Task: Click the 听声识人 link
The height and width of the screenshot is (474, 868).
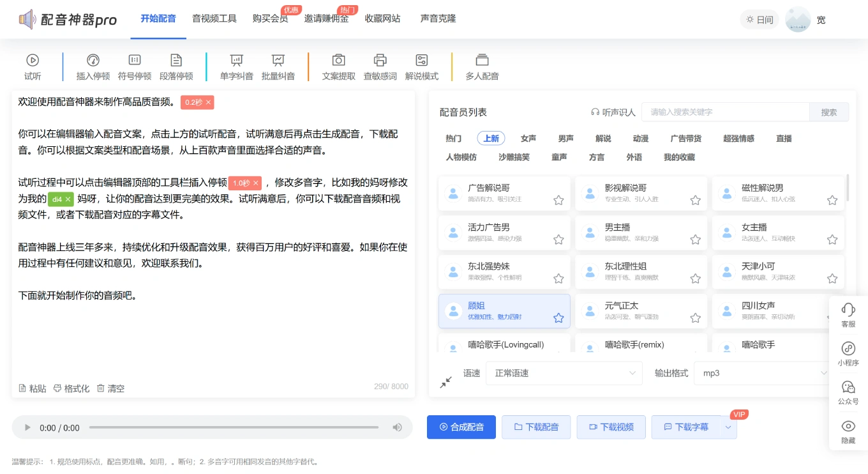Action: coord(613,112)
